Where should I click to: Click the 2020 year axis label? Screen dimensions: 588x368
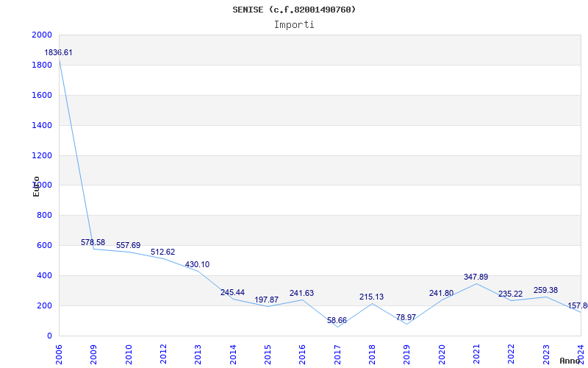442,355
